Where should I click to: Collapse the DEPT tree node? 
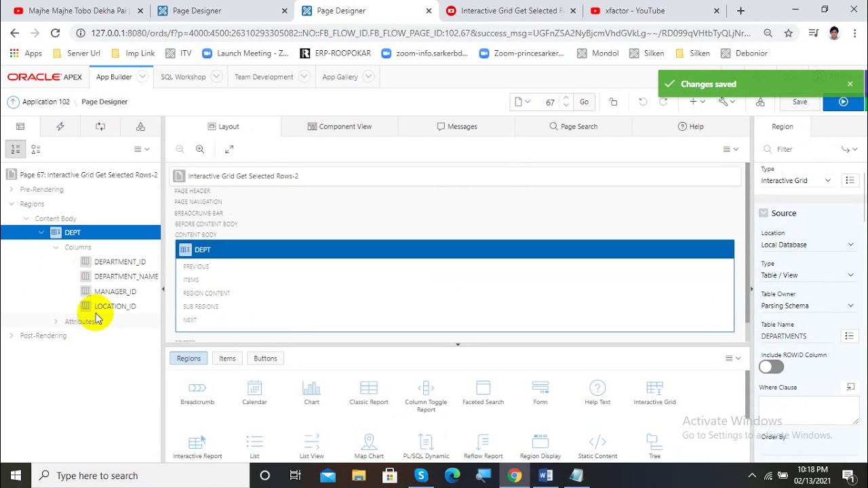41,232
